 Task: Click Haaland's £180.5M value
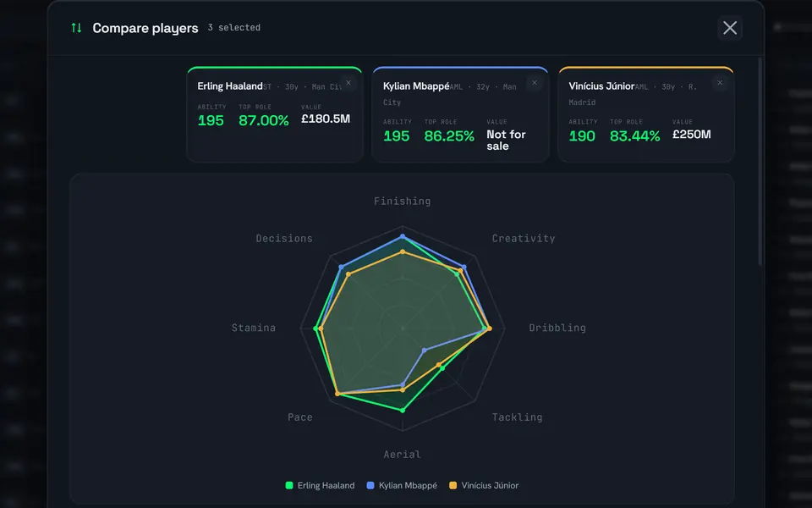(326, 119)
